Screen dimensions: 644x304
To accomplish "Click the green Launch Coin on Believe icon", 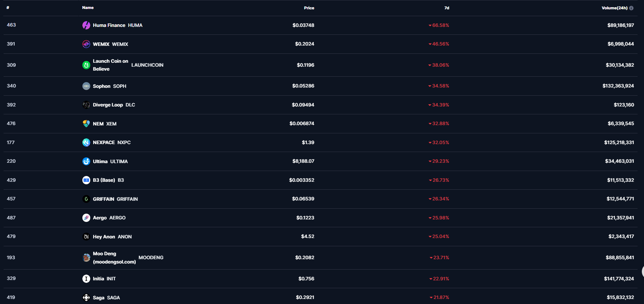I will [86, 65].
